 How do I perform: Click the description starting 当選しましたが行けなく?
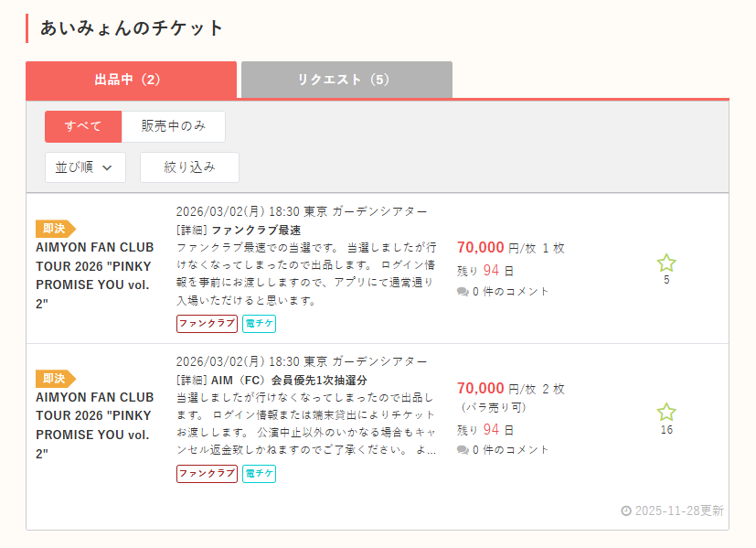pyautogui.click(x=306, y=424)
